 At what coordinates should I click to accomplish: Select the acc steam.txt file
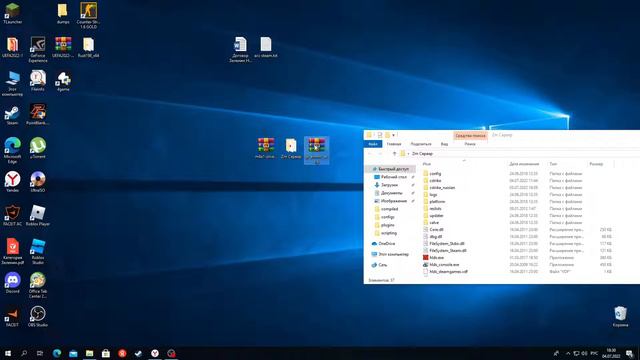pyautogui.click(x=266, y=47)
